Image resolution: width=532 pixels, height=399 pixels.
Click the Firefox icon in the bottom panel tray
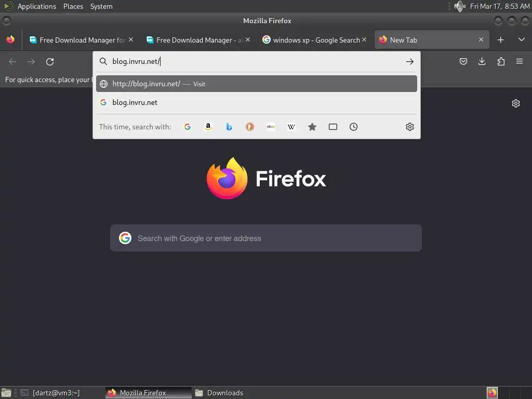[x=492, y=393]
